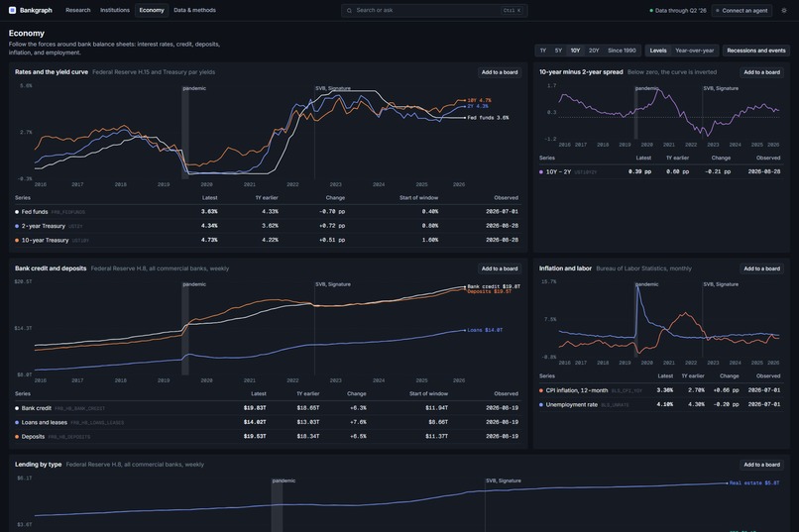Viewport: 799px width, 532px height.
Task: Toggle Recessions and events overlay
Action: point(755,51)
